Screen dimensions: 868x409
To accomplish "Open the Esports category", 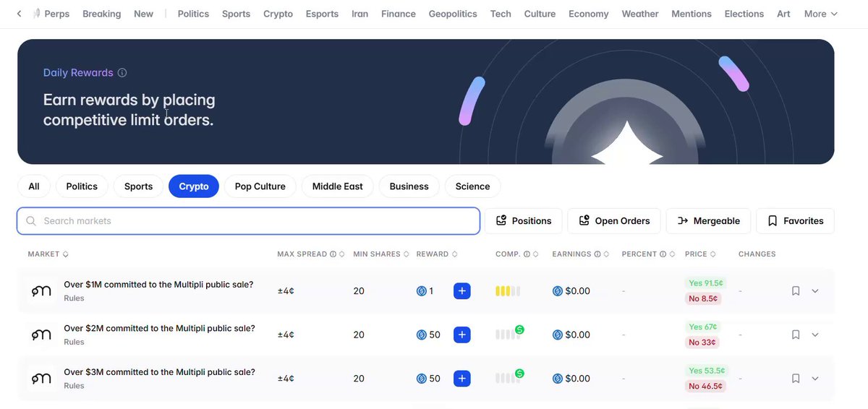I will [322, 14].
